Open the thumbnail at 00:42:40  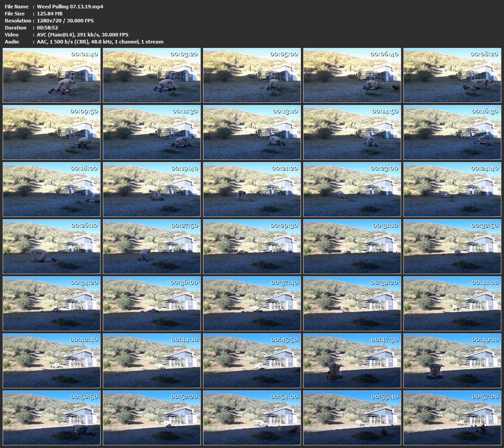[51, 361]
